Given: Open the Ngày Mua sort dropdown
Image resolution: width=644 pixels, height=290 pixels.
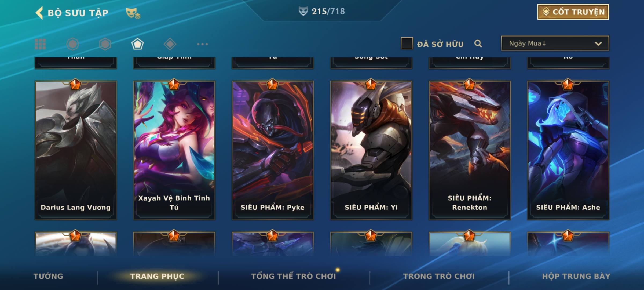Looking at the screenshot, I should point(555,43).
